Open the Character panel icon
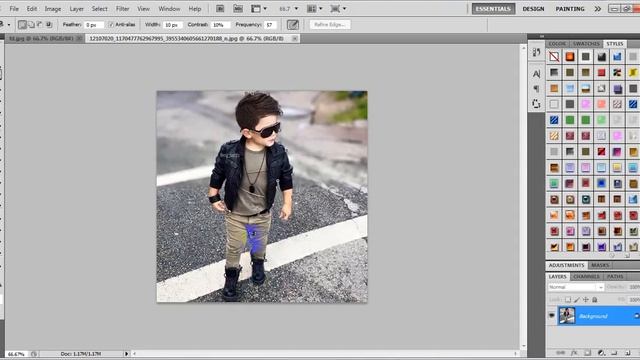 (x=536, y=74)
